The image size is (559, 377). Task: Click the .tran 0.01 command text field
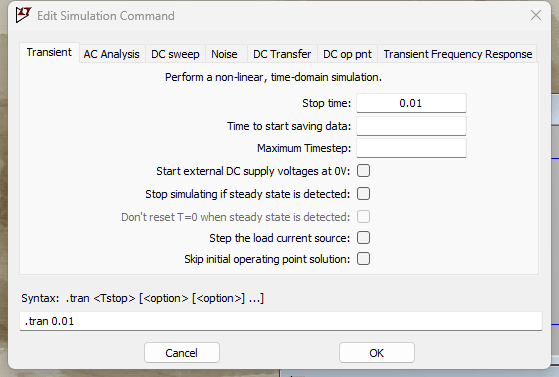tap(281, 321)
